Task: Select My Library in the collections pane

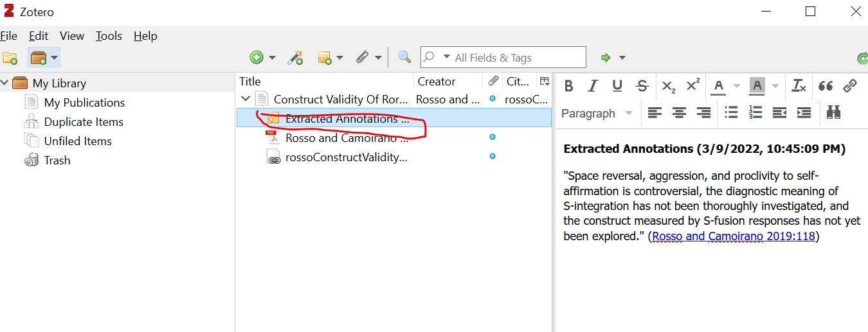Action: point(59,83)
